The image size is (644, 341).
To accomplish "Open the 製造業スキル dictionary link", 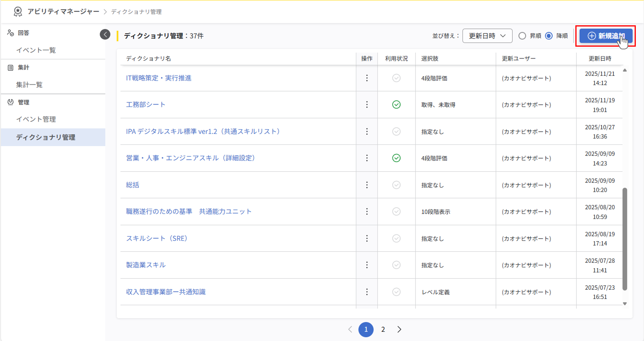I will coord(146,265).
